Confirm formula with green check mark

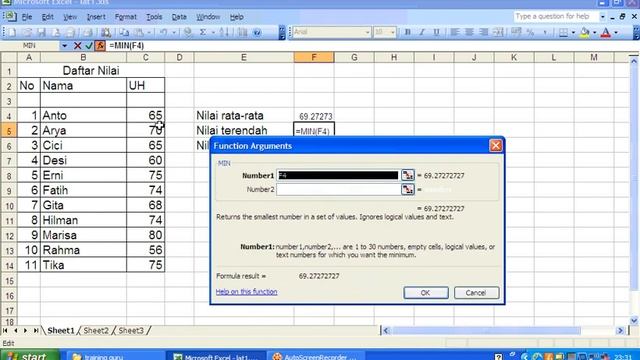[x=89, y=46]
